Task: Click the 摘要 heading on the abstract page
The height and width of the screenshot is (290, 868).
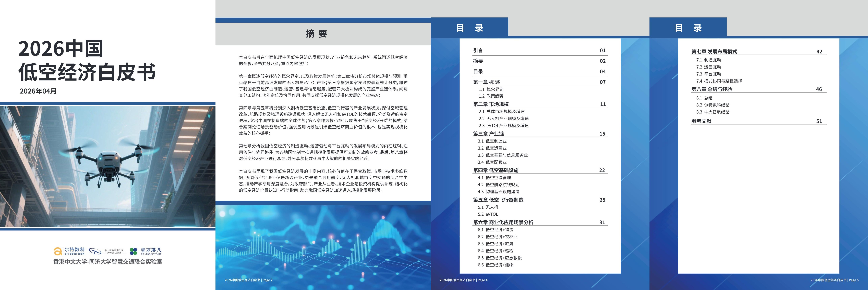Action: (x=316, y=34)
